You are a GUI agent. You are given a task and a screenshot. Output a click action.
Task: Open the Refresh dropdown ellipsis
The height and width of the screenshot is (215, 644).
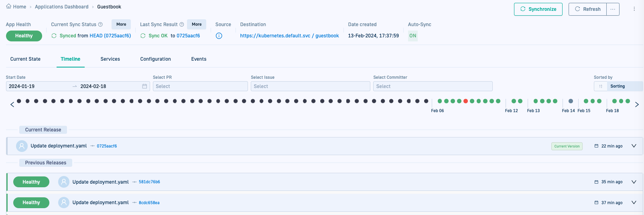[613, 9]
